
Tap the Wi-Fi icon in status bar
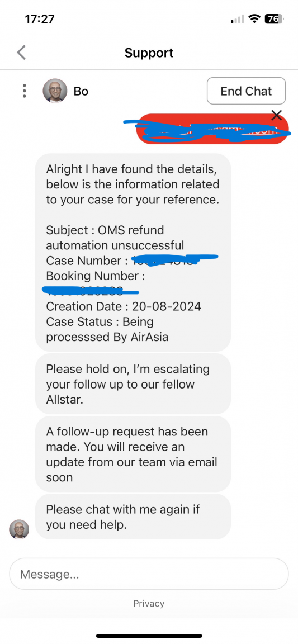255,19
